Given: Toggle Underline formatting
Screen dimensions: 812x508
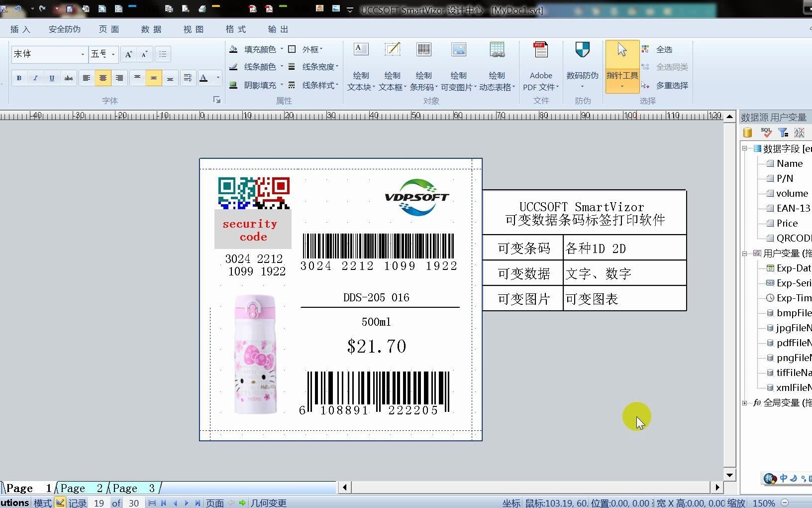Looking at the screenshot, I should coord(52,78).
